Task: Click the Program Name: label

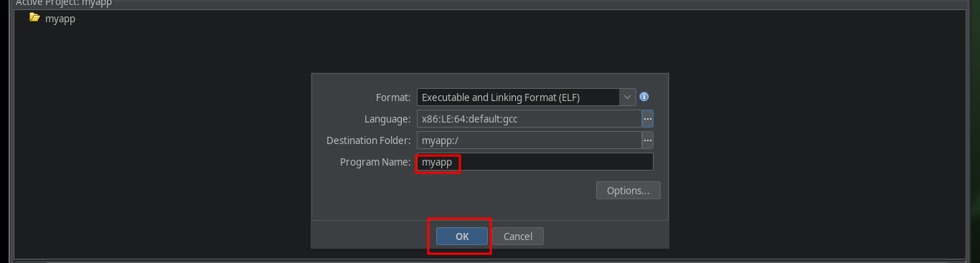Action: tap(375, 162)
